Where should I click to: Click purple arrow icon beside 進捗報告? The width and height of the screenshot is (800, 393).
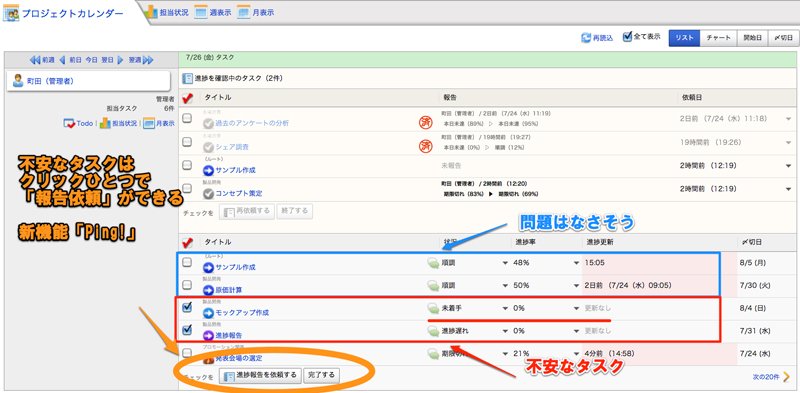point(208,335)
